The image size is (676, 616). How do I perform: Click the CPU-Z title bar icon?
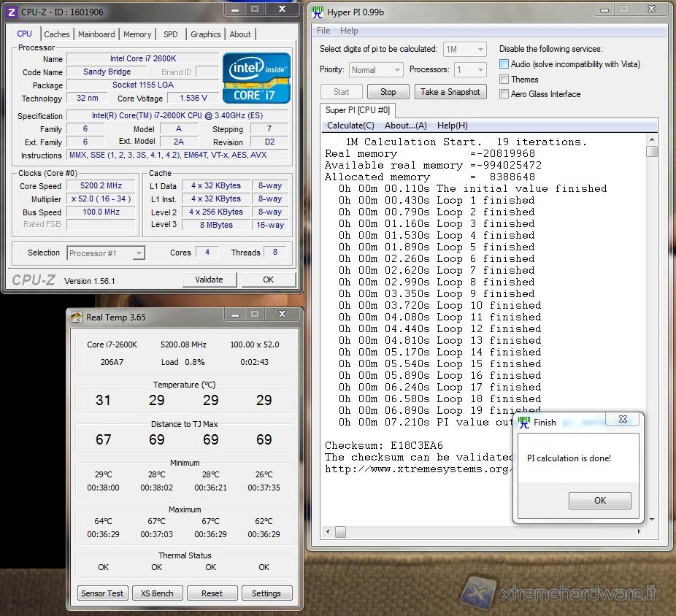tap(11, 12)
